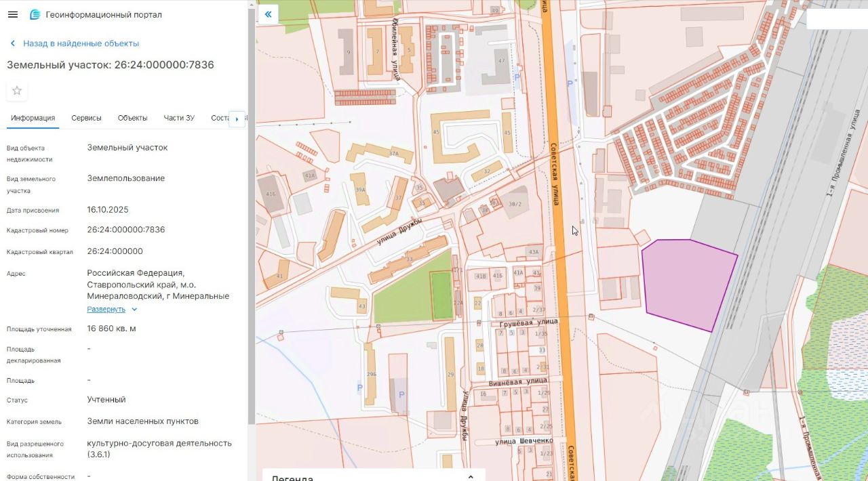Switch to the Информация tab

click(33, 118)
